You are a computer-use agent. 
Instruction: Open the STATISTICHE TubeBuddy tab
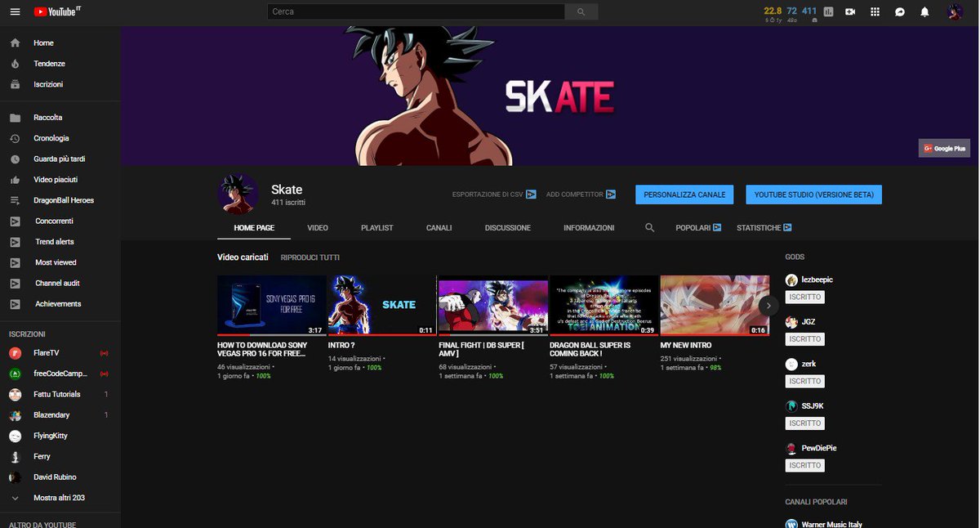(764, 228)
